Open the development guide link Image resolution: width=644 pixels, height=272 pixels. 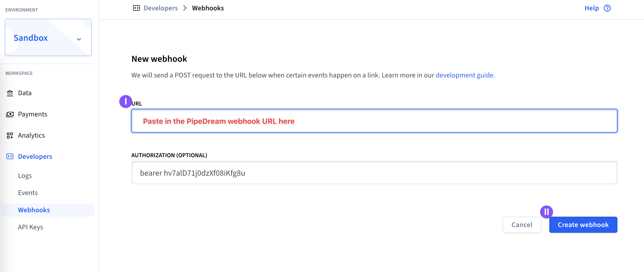(x=465, y=75)
